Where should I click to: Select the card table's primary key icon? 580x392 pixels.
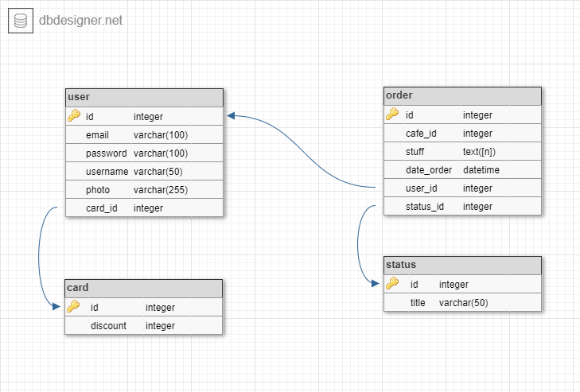73,307
